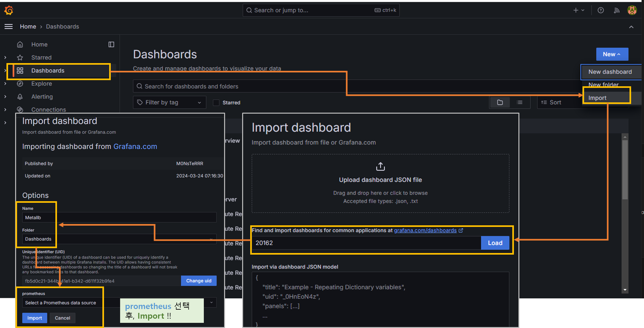Screen dimensions: 644x328
Task: Click the Search or jump to field
Action: 321,10
